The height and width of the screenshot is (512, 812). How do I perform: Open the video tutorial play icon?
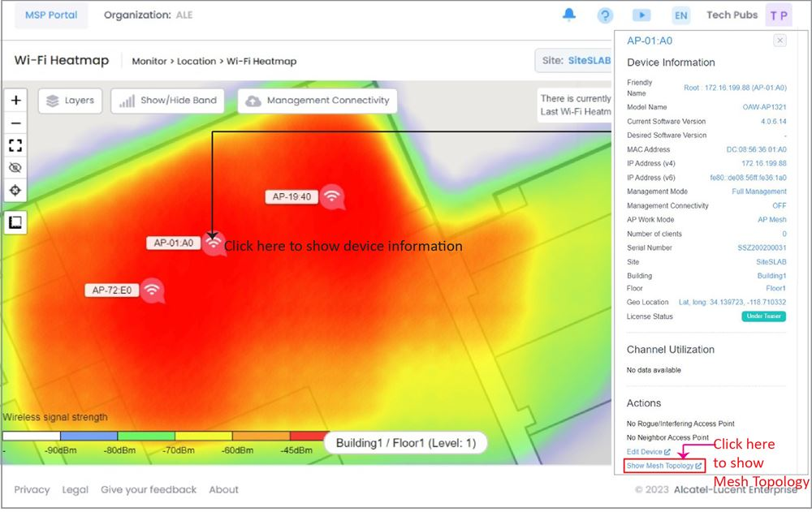click(x=641, y=15)
